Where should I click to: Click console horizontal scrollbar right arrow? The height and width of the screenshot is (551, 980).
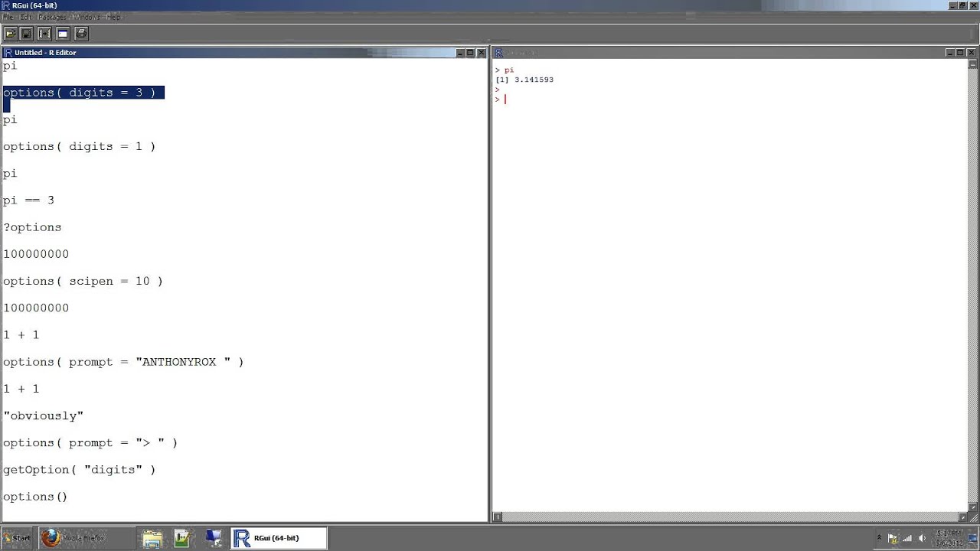pos(962,517)
